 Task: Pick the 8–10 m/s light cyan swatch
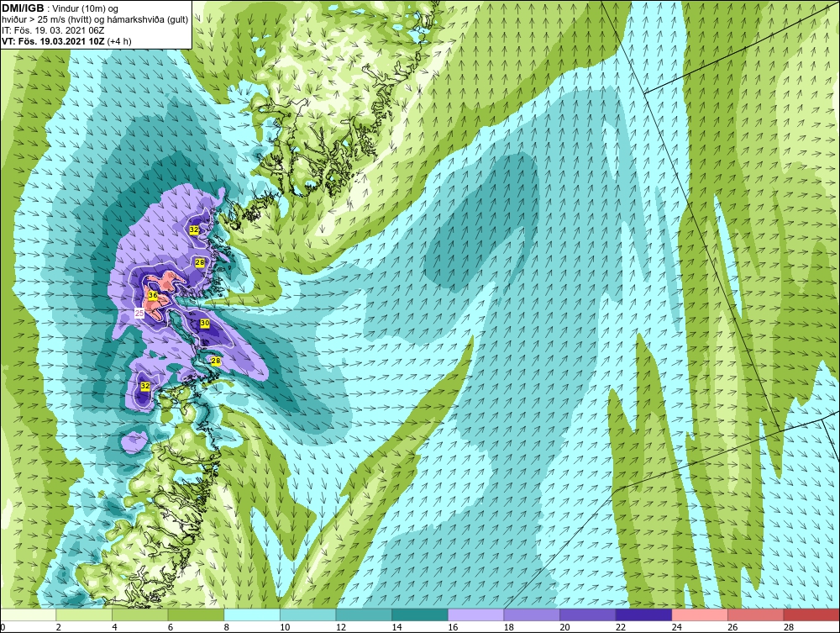click(252, 615)
